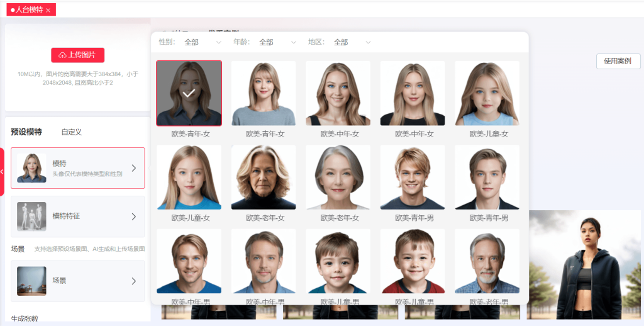The width and height of the screenshot is (644, 326).
Task: Deselect the checked 欧美-青年-女 model
Action: click(x=189, y=93)
